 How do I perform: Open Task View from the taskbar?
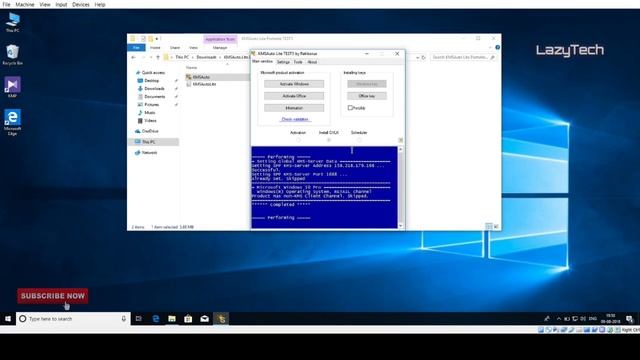(139, 319)
